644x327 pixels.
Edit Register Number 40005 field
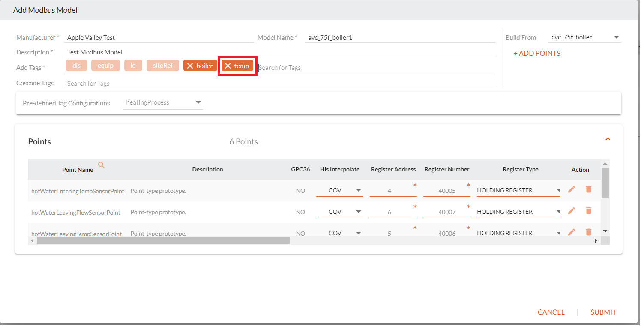pos(446,190)
